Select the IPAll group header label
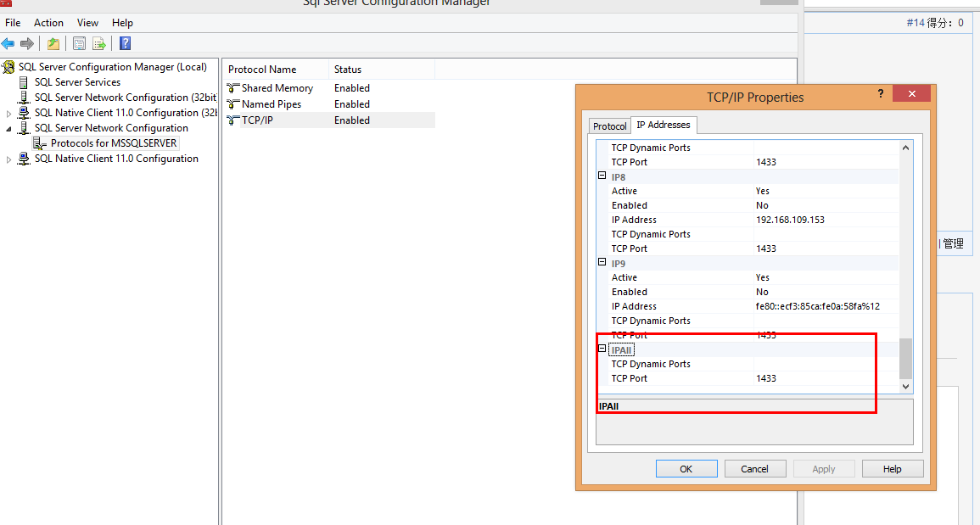The width and height of the screenshot is (980, 525). [622, 350]
